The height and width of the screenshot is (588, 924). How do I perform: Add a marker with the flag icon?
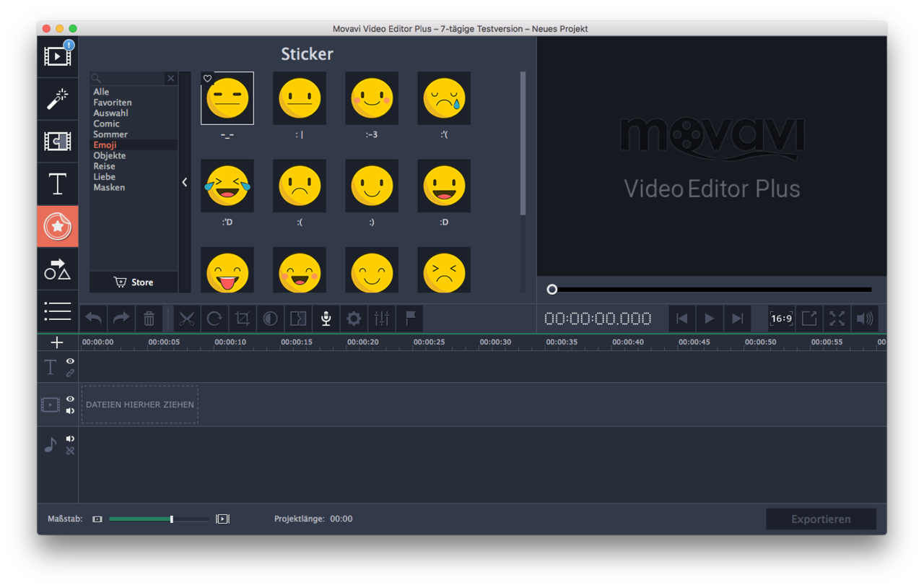[x=410, y=319]
